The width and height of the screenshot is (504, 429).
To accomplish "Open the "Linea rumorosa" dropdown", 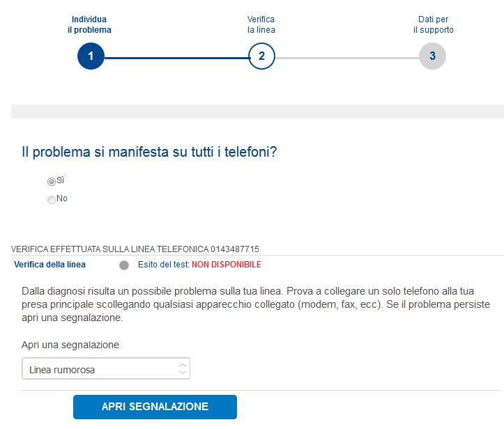I will (x=105, y=369).
